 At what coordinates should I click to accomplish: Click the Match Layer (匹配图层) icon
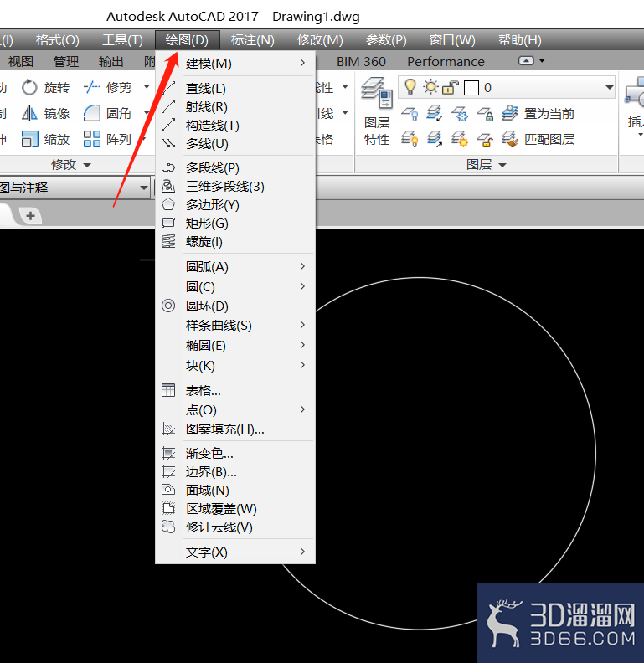510,139
